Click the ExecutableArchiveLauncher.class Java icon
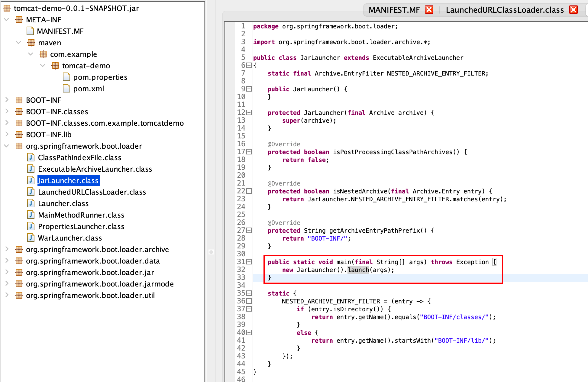 [x=31, y=169]
